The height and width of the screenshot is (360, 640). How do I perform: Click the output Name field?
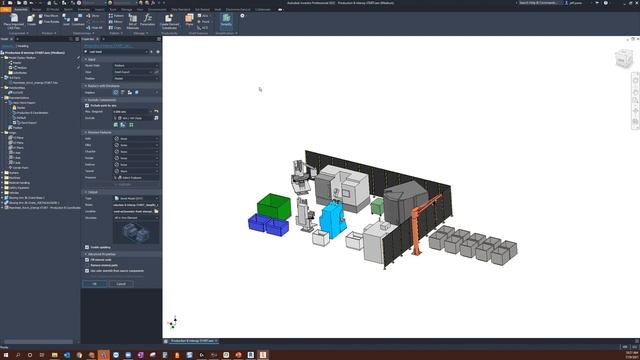(136, 205)
